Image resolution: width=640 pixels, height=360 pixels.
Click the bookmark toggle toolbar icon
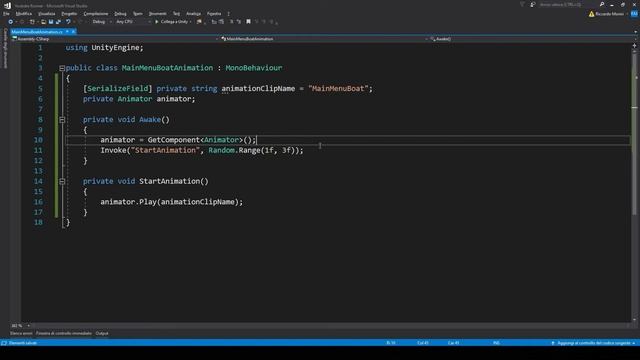coord(248,22)
